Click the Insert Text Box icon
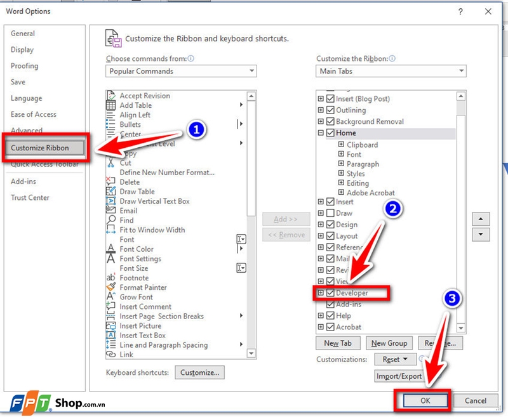The image size is (508, 420). tap(110, 335)
